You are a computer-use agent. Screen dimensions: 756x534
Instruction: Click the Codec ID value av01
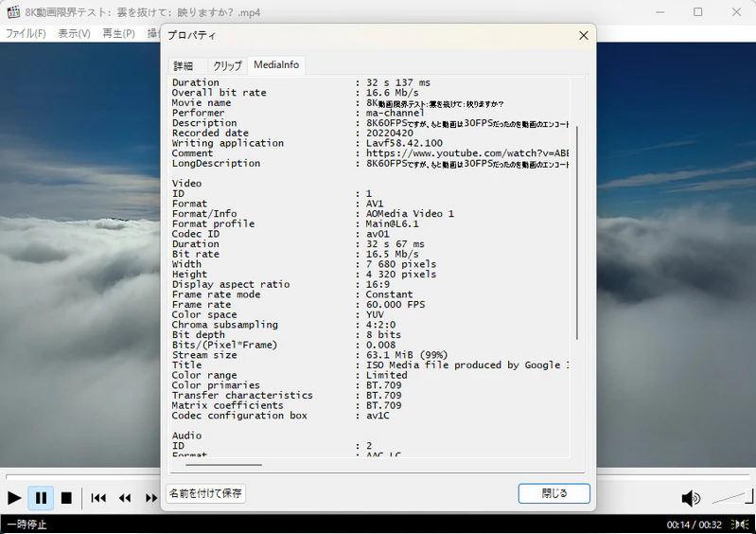[x=378, y=234]
